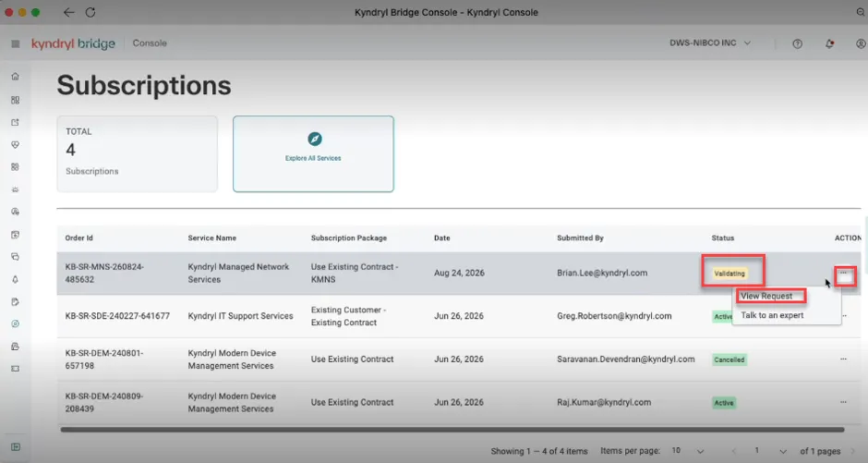Click the Service Name column header
Viewport: 868px width, 463px height.
(x=212, y=238)
